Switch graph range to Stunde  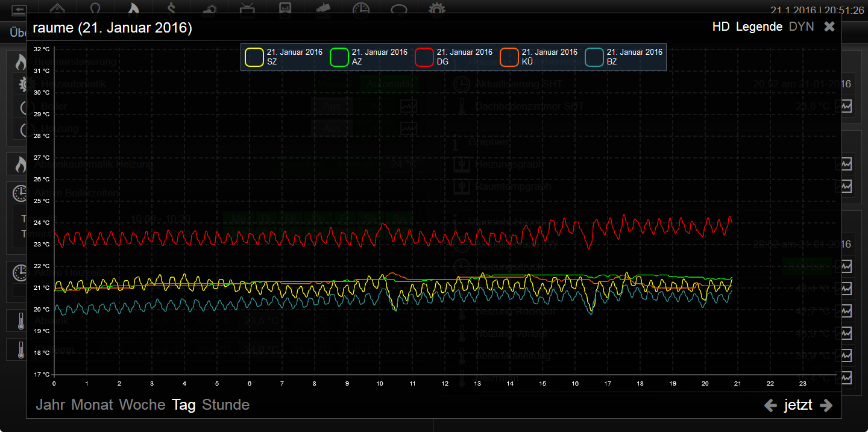(225, 405)
